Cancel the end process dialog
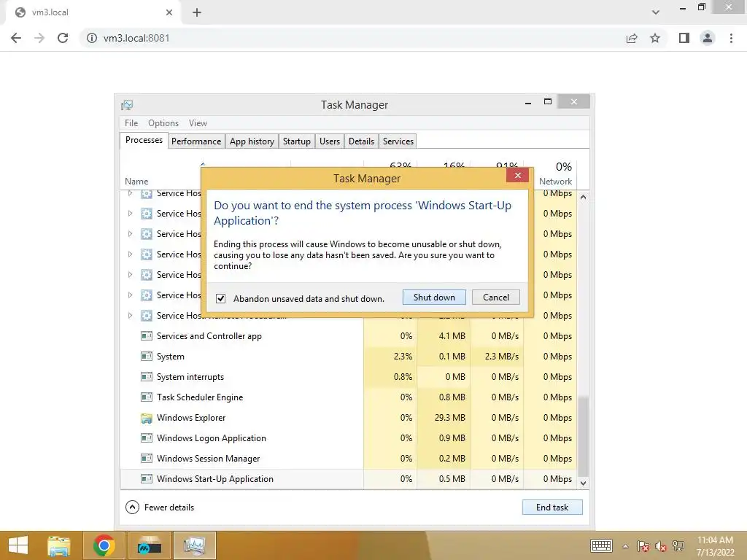Viewport: 747px width, 560px height. (x=495, y=297)
